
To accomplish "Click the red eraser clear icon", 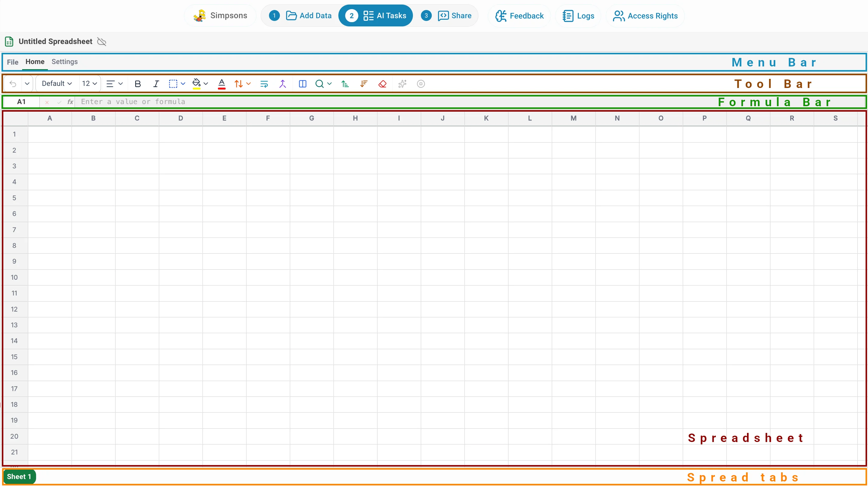I will pos(382,84).
